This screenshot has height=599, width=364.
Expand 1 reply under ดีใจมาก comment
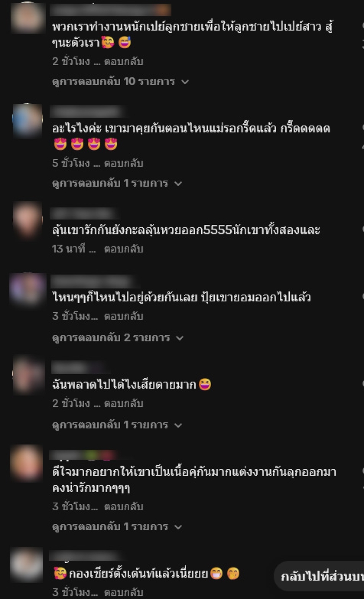click(x=117, y=527)
